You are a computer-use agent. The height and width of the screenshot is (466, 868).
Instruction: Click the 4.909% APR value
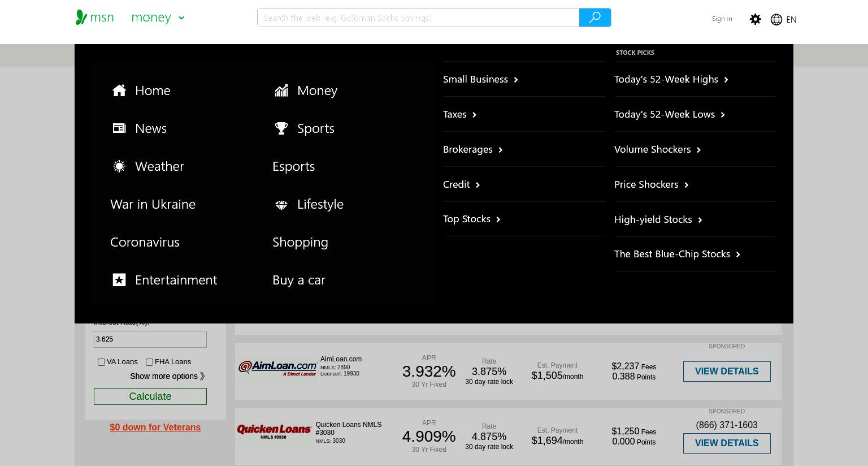coord(429,437)
